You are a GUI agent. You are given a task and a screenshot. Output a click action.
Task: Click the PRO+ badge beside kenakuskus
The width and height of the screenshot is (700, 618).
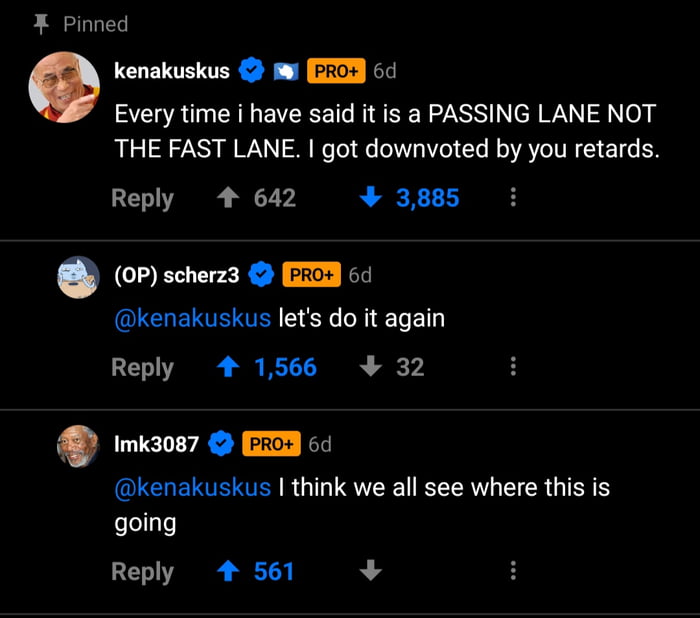pos(335,72)
